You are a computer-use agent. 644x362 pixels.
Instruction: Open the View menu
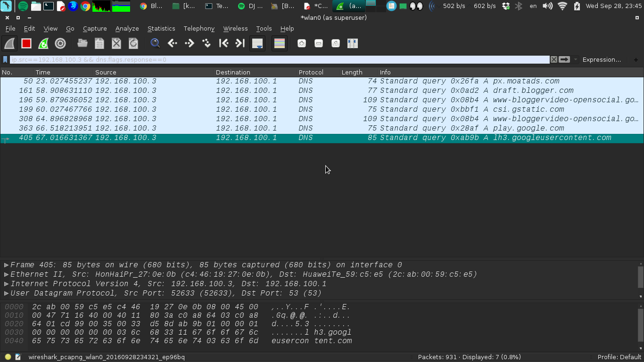click(50, 29)
